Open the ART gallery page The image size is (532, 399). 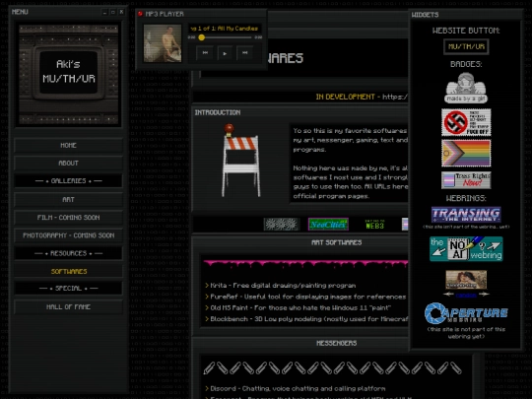[68, 199]
